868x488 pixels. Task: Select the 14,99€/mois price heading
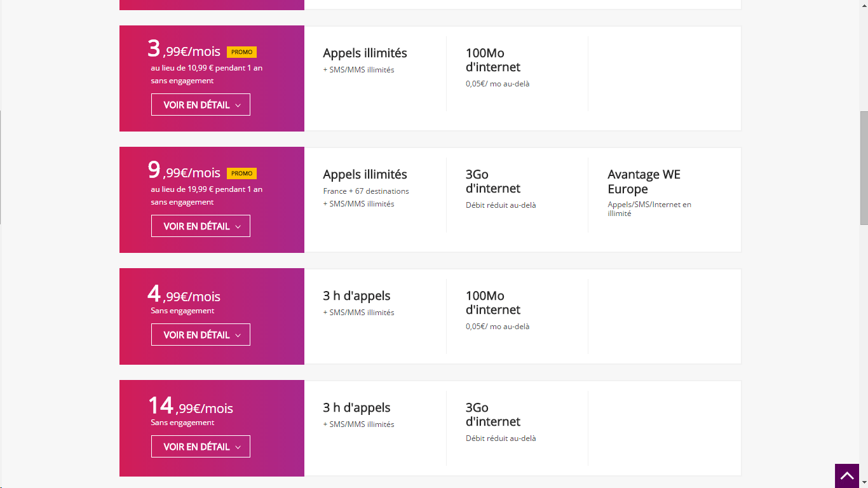[x=191, y=407]
